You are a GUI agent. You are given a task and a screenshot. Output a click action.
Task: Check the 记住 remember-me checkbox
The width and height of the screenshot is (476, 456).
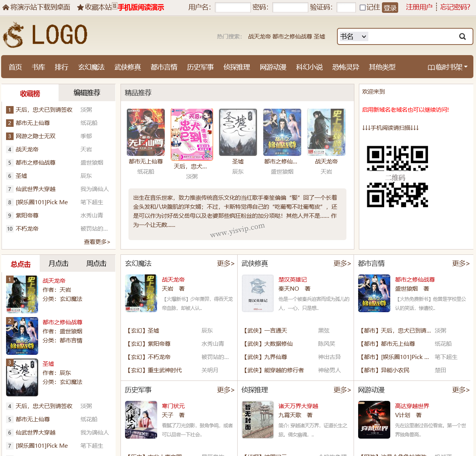[363, 8]
